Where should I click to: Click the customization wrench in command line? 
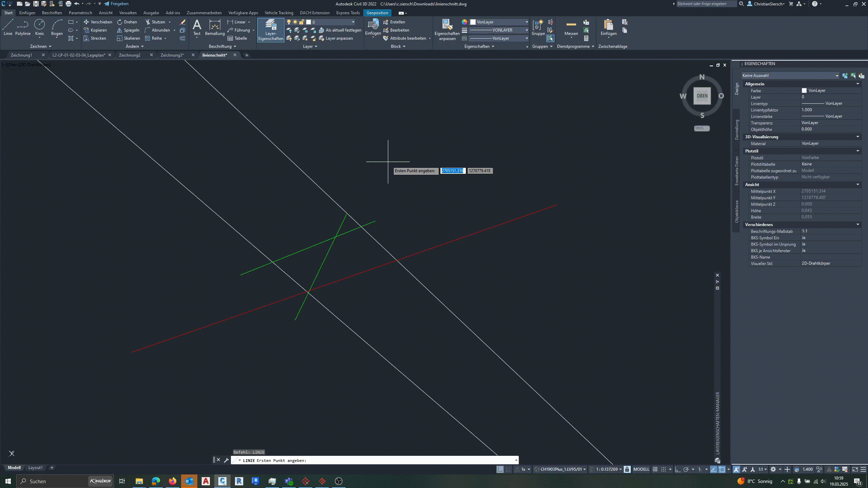(x=226, y=460)
